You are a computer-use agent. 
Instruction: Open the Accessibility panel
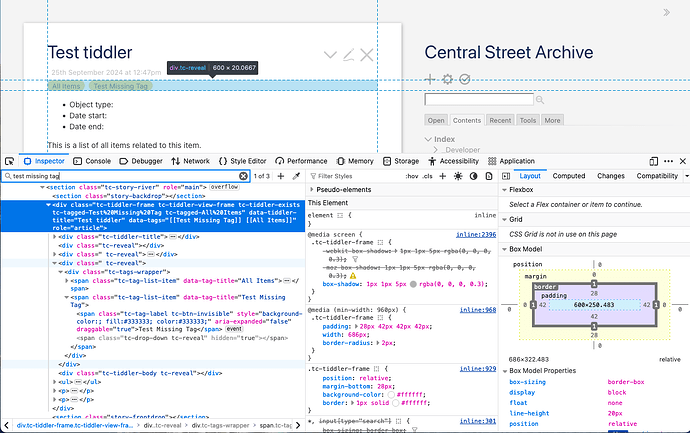pyautogui.click(x=453, y=161)
